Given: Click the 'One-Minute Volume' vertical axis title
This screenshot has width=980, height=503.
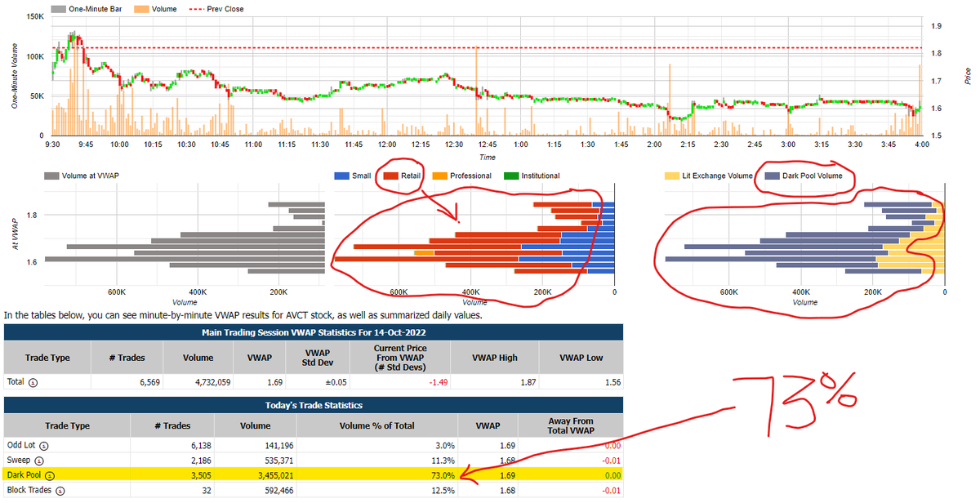Looking at the screenshot, I should [x=16, y=75].
